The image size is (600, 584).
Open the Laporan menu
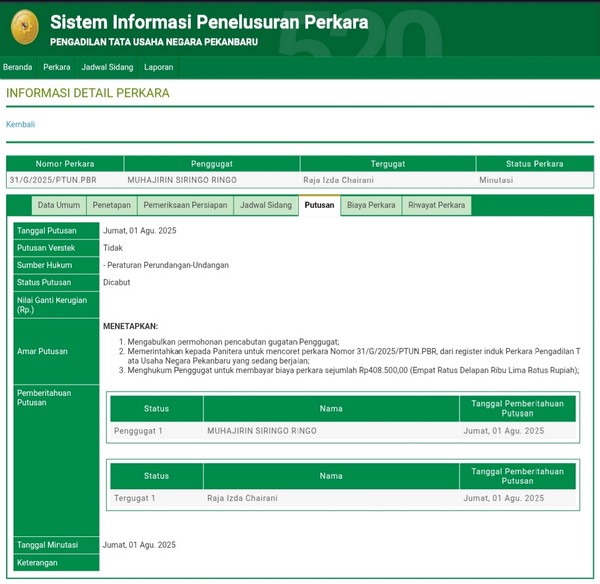[158, 67]
